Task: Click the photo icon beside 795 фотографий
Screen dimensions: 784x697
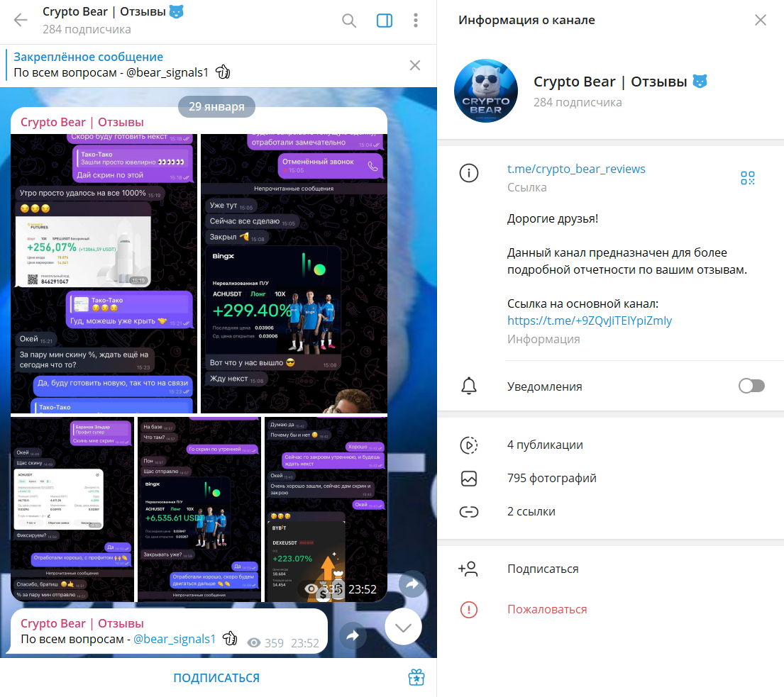Action: (469, 479)
